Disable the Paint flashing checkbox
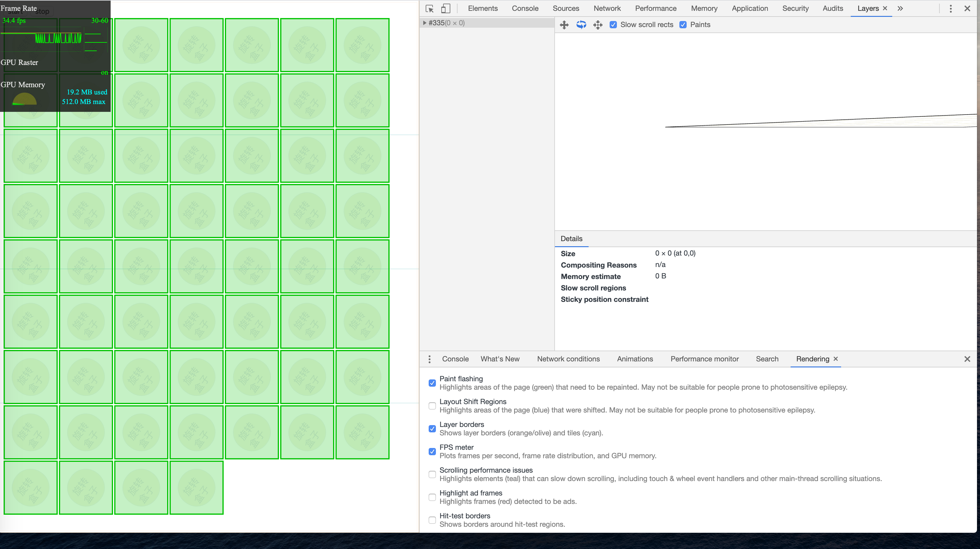Screen dimensions: 980x549 click(x=432, y=383)
